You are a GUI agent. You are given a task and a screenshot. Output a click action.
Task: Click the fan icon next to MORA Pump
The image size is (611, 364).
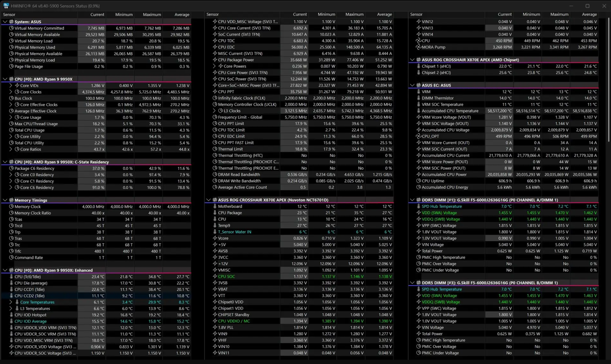click(418, 47)
